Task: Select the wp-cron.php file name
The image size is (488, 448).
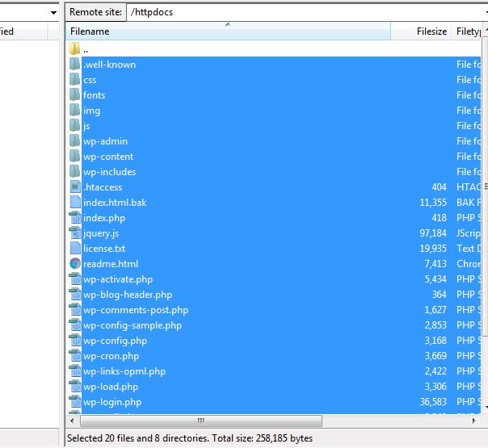Action: click(x=111, y=356)
